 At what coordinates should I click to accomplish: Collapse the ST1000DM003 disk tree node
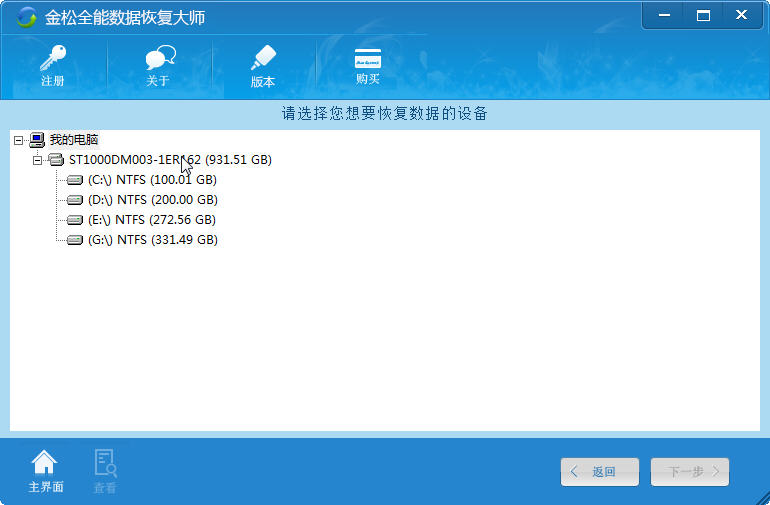pyautogui.click(x=37, y=160)
